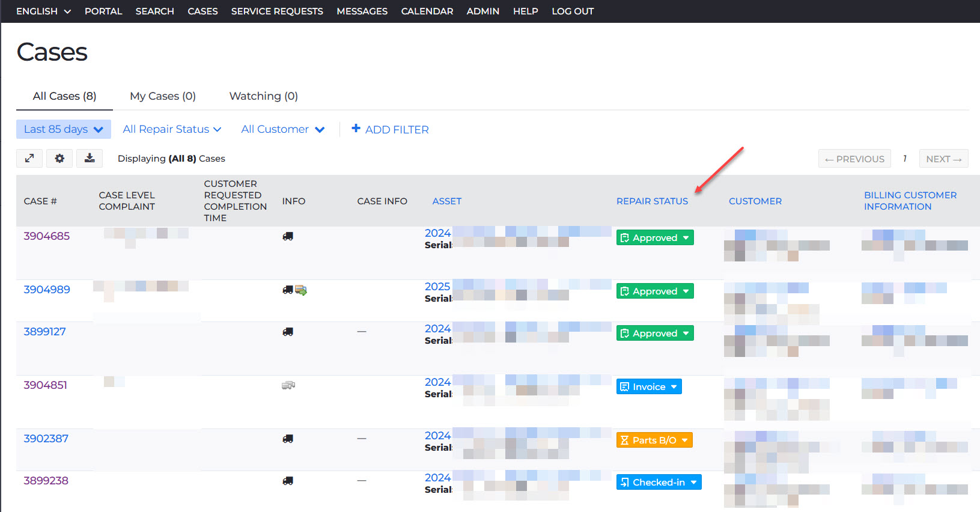This screenshot has height=512, width=980.
Task: Click the plus icon to add filter
Action: (x=356, y=129)
